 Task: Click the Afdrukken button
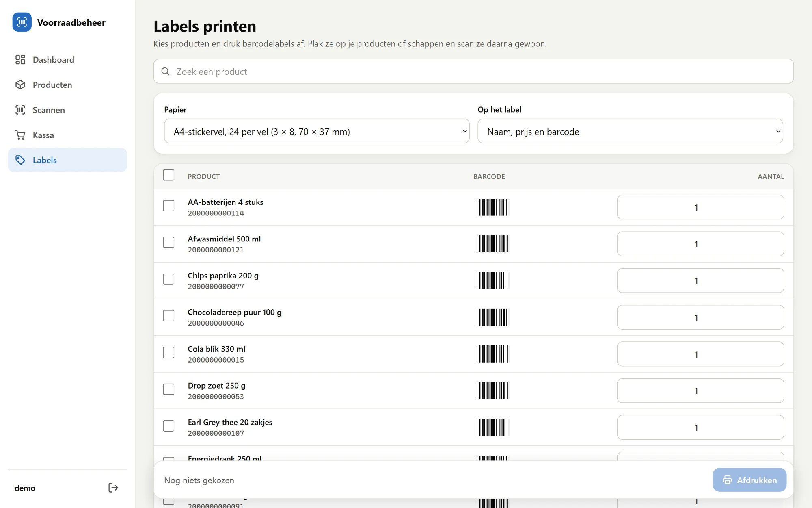pos(749,480)
